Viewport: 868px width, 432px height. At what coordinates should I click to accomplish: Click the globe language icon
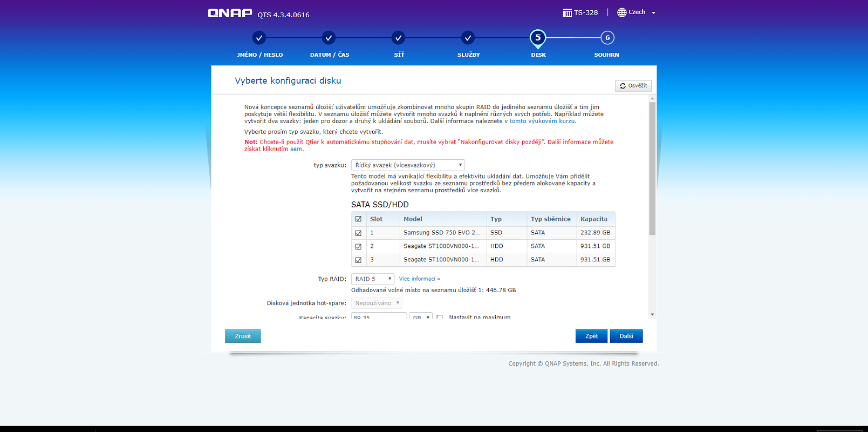click(622, 12)
